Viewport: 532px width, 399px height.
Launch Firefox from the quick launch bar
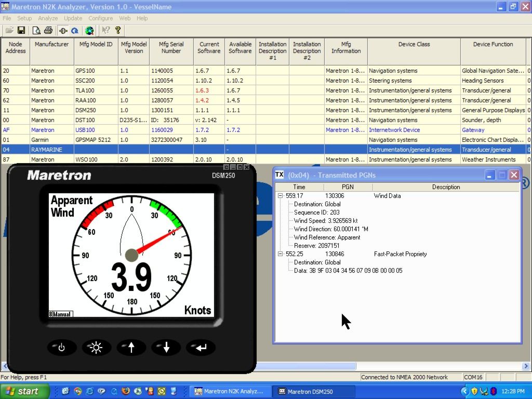[x=126, y=391]
